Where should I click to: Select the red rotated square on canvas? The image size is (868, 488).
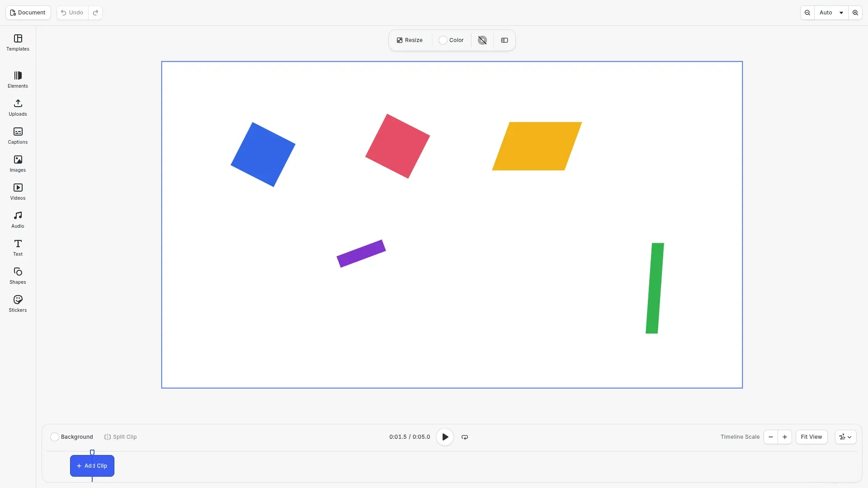click(x=398, y=146)
